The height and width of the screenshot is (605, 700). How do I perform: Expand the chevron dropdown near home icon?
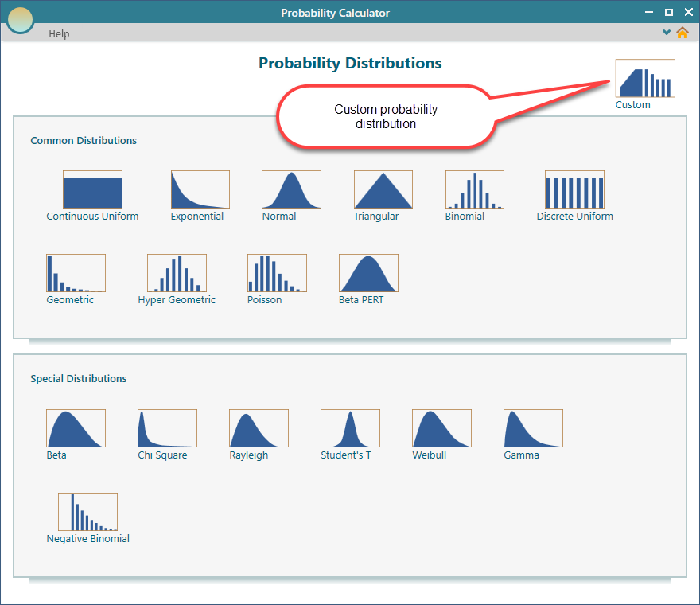coord(667,33)
